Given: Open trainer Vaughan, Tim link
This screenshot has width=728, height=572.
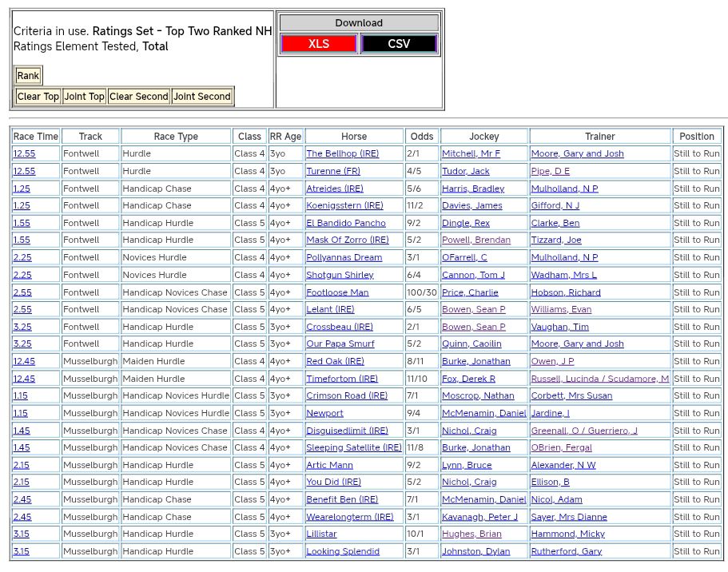Looking at the screenshot, I should tap(559, 327).
